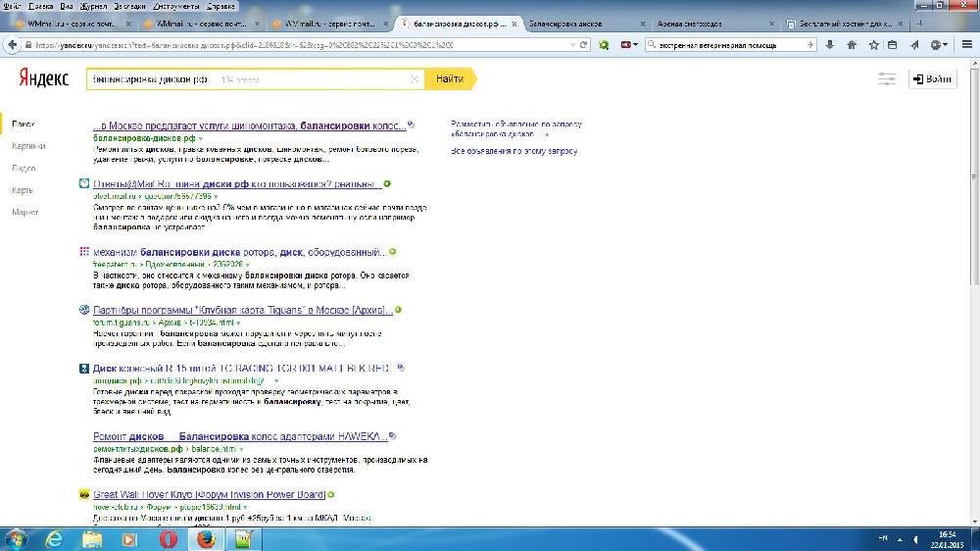Screen dimensions: 980x551
Task: Go to the home page icon
Action: (852, 45)
